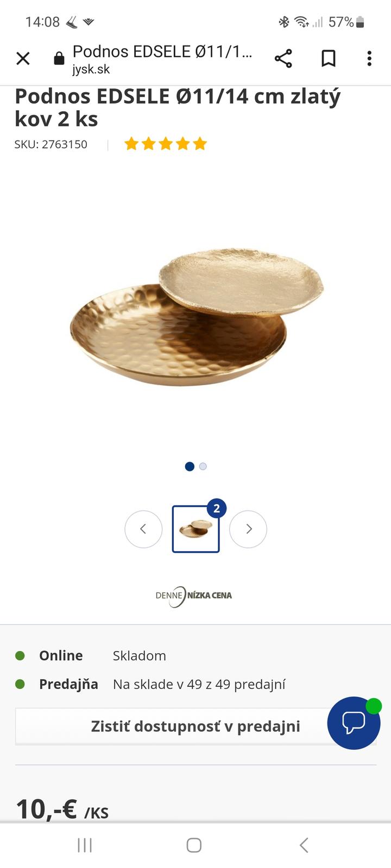This screenshot has width=391, height=868.
Task: Tap the Denne nízka cena logo
Action: [x=194, y=596]
